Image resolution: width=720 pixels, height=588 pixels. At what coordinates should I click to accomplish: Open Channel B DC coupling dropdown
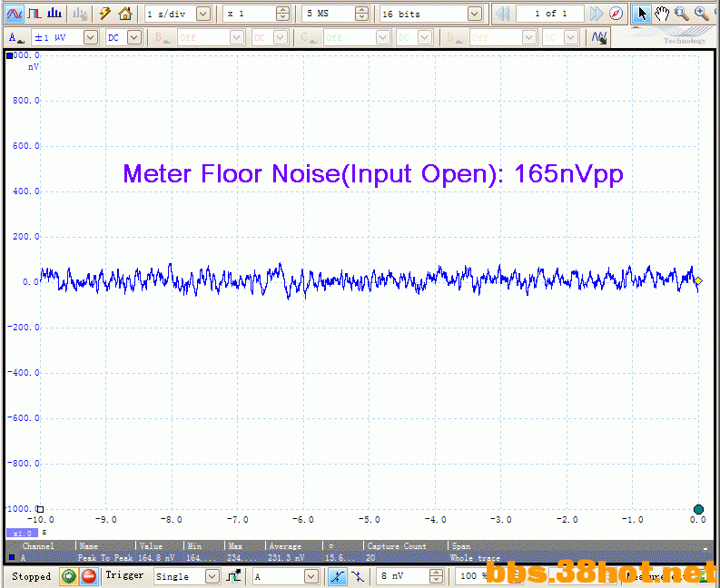(281, 37)
